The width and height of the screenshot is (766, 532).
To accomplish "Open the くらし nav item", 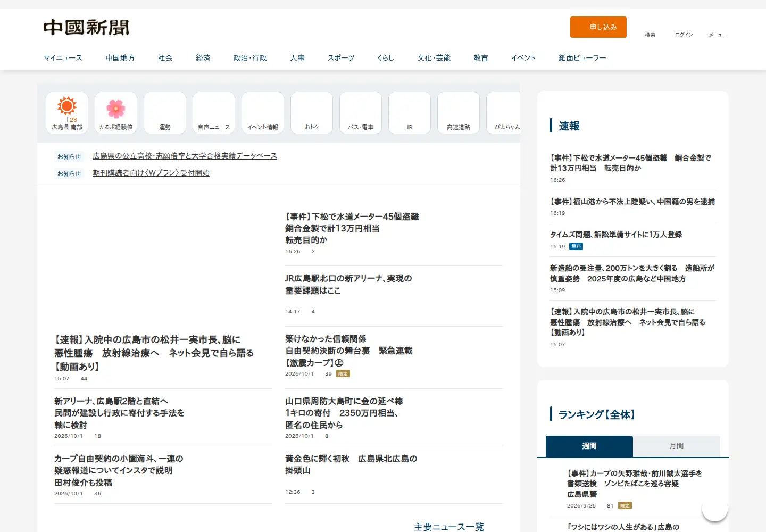I will (386, 58).
